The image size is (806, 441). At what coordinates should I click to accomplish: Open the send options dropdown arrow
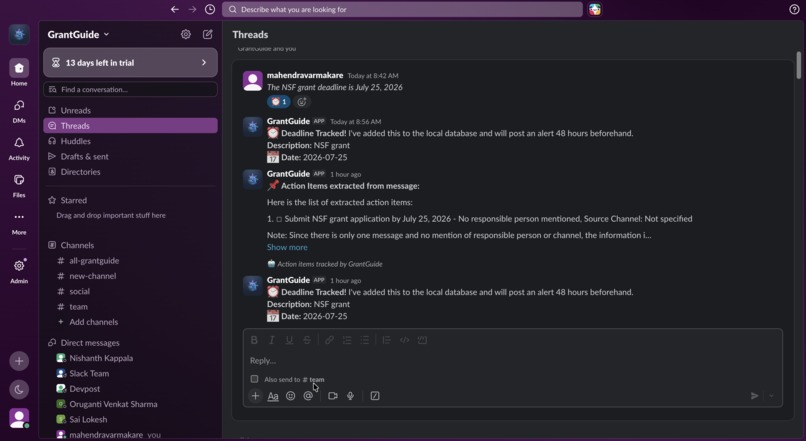point(771,396)
